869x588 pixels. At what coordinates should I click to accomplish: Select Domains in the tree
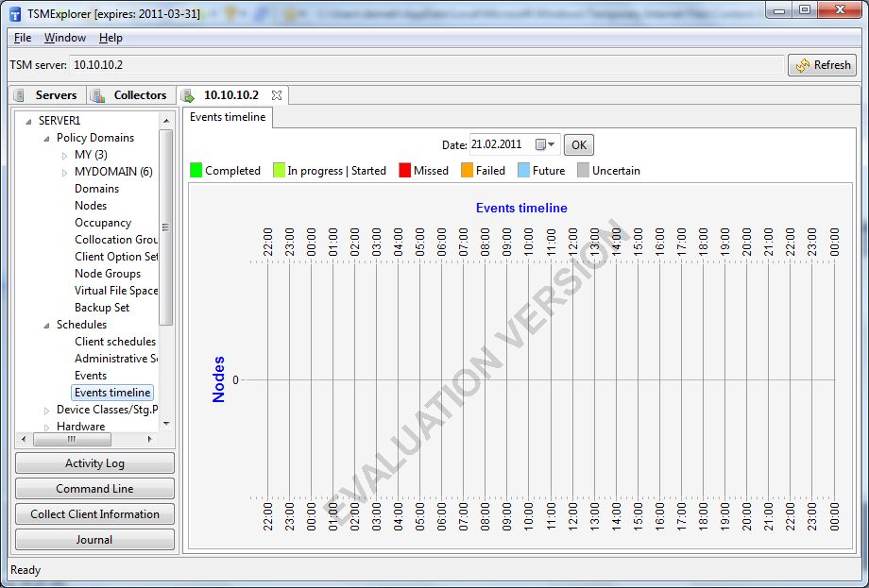pyautogui.click(x=96, y=189)
